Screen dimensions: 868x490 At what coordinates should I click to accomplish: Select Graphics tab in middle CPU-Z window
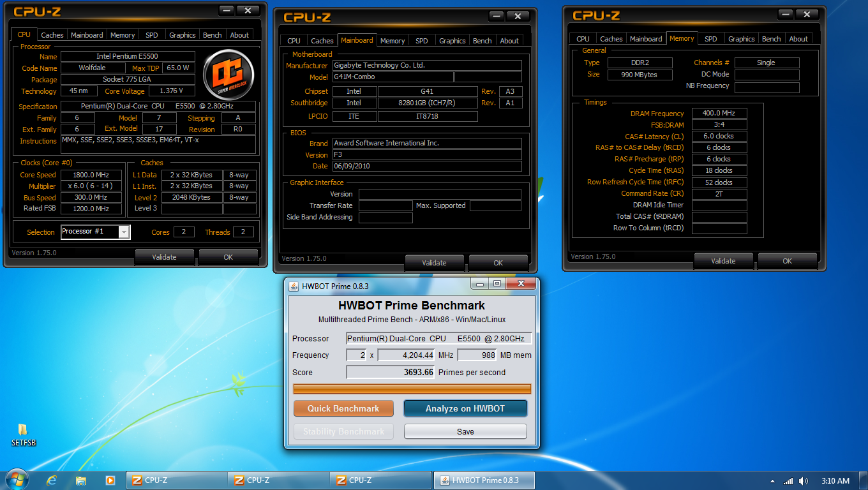tap(453, 41)
